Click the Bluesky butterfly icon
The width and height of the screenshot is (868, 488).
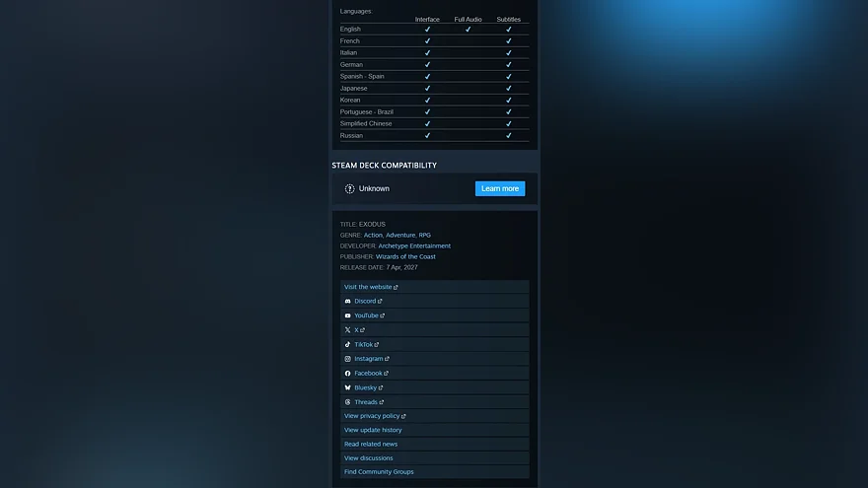(x=347, y=387)
